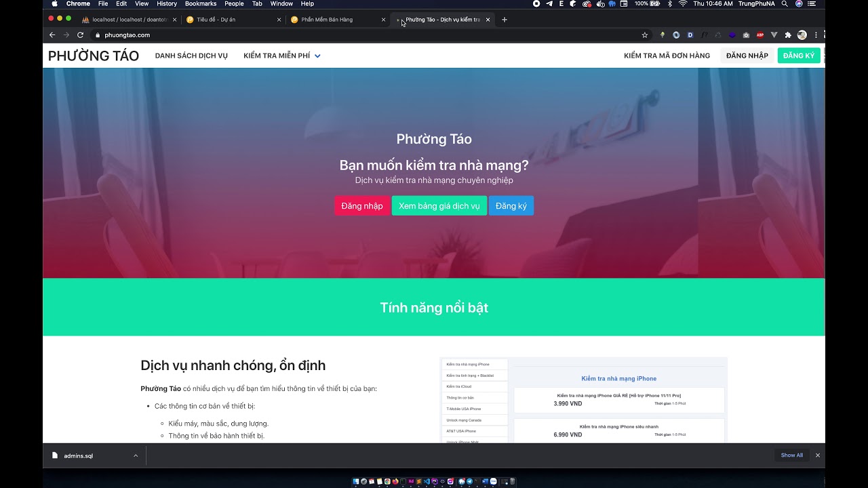The width and height of the screenshot is (868, 488).
Task: Open the Chrome extensions puzzle icon
Action: [788, 35]
